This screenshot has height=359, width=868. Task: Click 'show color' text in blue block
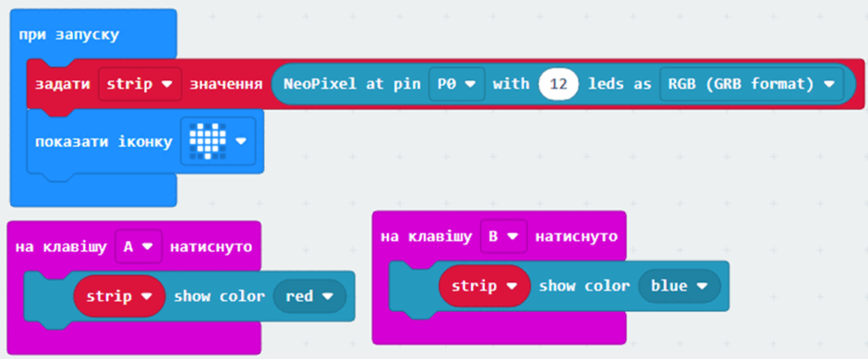click(x=585, y=286)
